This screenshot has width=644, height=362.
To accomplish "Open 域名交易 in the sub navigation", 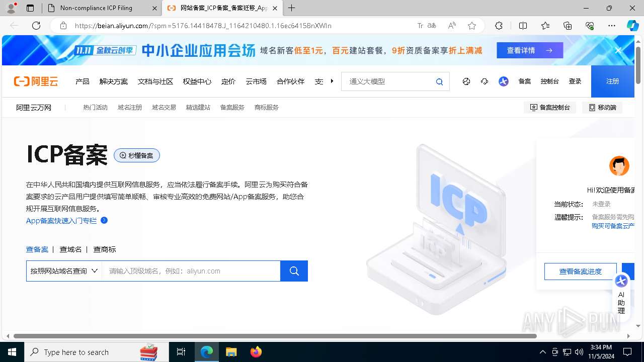I will (164, 108).
